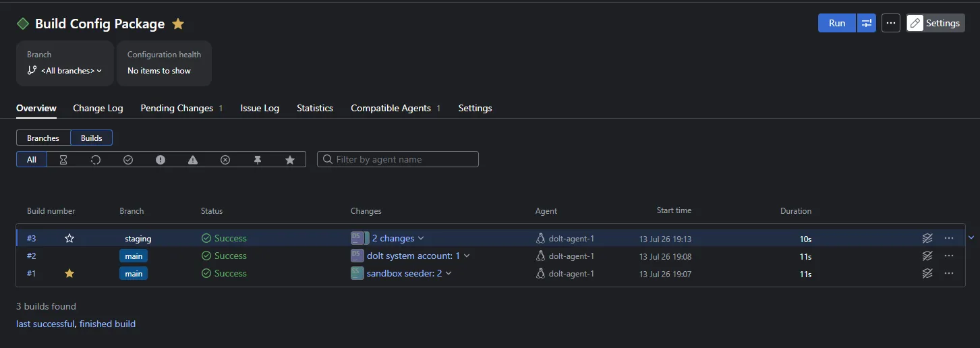Filter by failed builds exclamation circle icon

(x=161, y=160)
